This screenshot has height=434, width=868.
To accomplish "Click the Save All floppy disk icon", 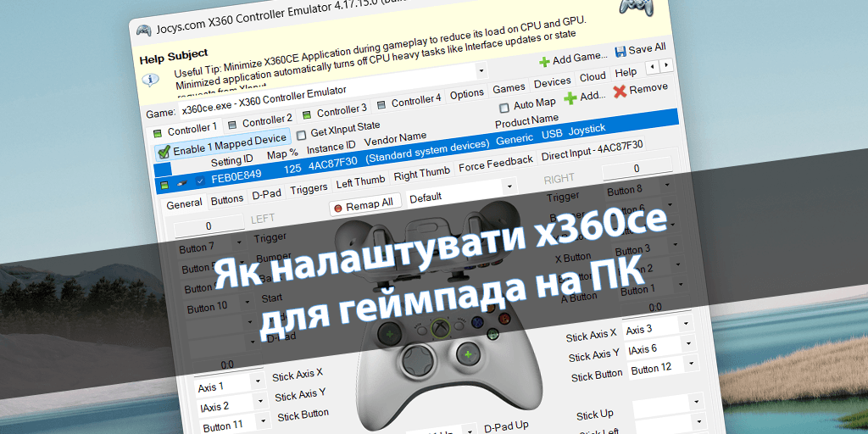I will [x=620, y=51].
